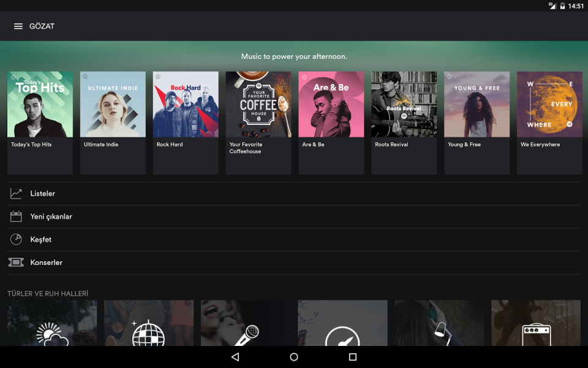Tap the TÜRLER VE RUH HALLERİ section header

point(48,294)
